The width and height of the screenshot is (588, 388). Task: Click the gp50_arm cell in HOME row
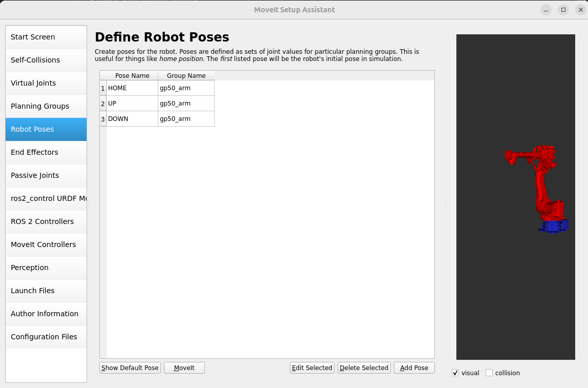[186, 88]
